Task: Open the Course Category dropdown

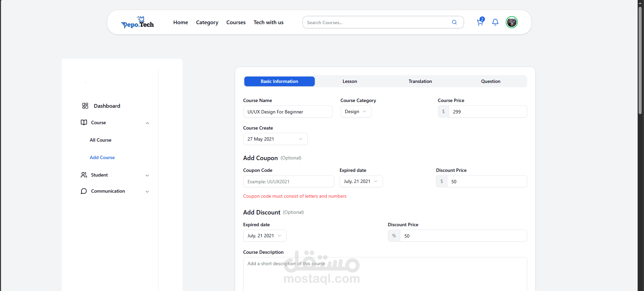Action: [x=356, y=112]
